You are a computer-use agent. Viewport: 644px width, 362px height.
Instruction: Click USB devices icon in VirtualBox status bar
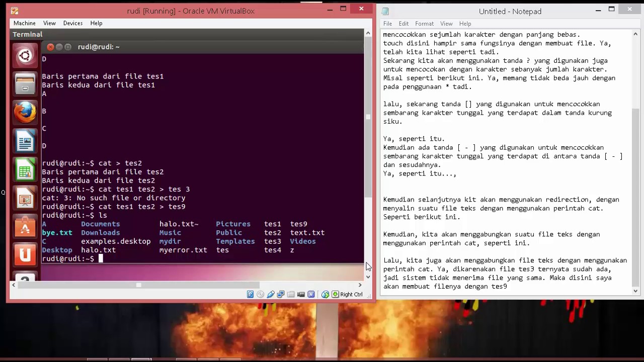pyautogui.click(x=271, y=295)
